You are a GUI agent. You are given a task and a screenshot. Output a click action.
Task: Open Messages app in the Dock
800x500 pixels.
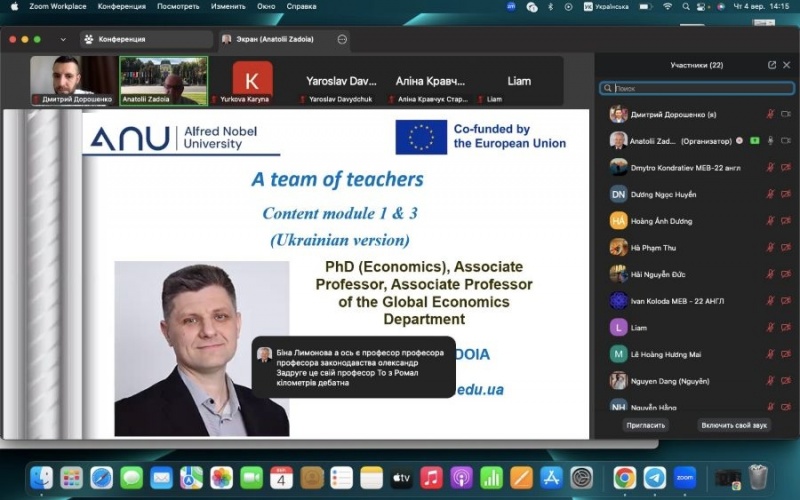tap(132, 478)
